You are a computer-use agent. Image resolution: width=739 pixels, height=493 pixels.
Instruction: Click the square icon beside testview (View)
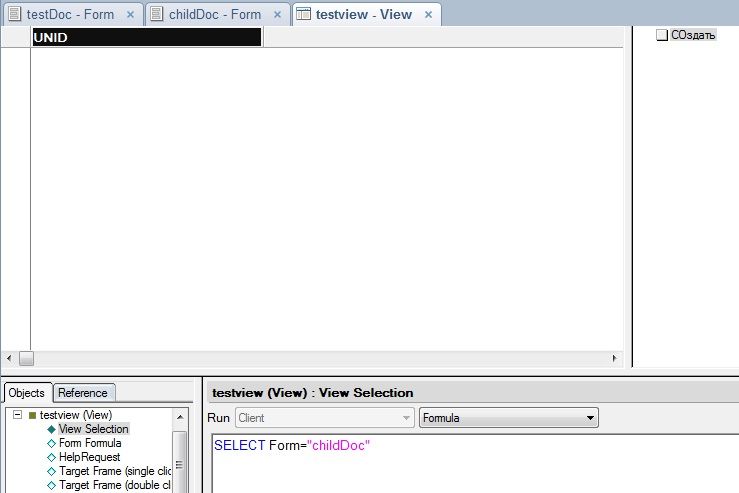[x=32, y=415]
